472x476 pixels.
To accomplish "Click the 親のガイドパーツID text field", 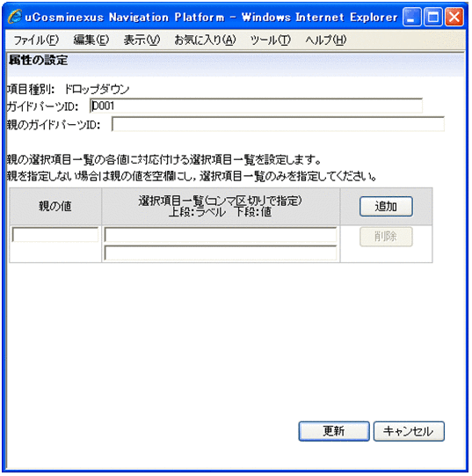I will coord(278,124).
